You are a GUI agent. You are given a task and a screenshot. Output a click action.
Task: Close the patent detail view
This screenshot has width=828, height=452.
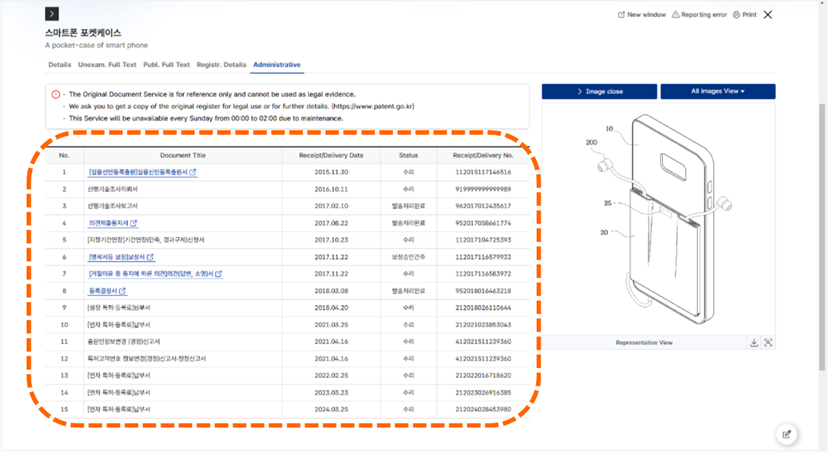tap(768, 15)
